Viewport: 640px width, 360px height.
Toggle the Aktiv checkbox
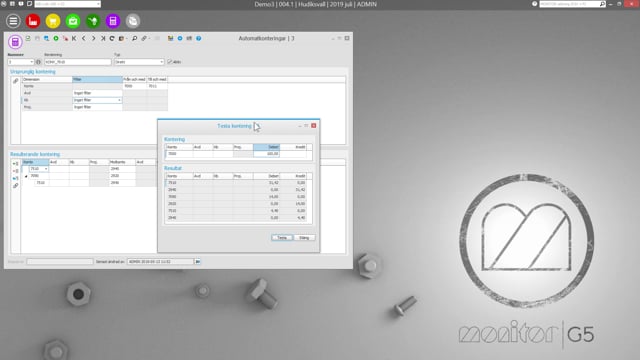170,62
